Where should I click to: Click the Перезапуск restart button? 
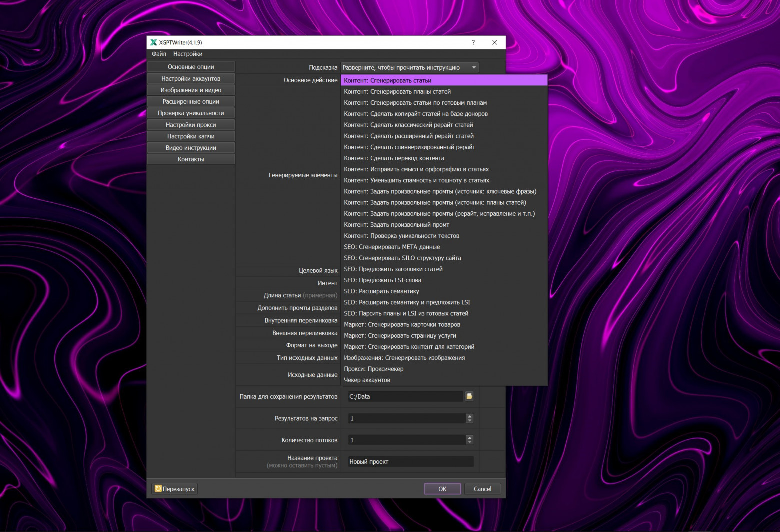pyautogui.click(x=175, y=489)
